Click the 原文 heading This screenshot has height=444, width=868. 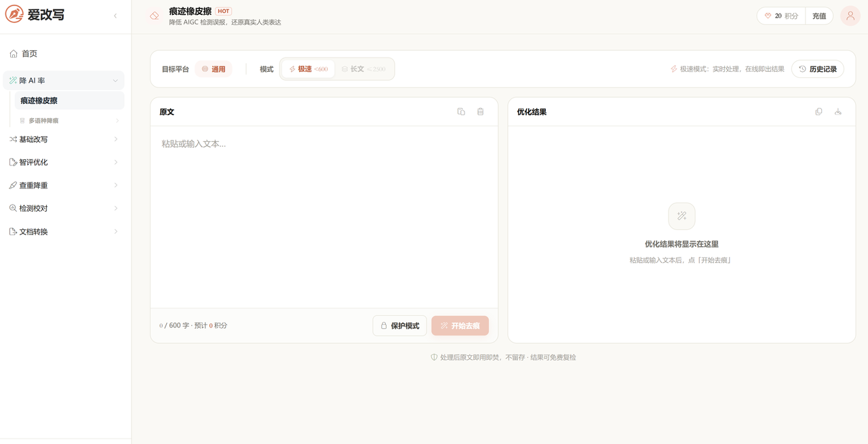167,112
